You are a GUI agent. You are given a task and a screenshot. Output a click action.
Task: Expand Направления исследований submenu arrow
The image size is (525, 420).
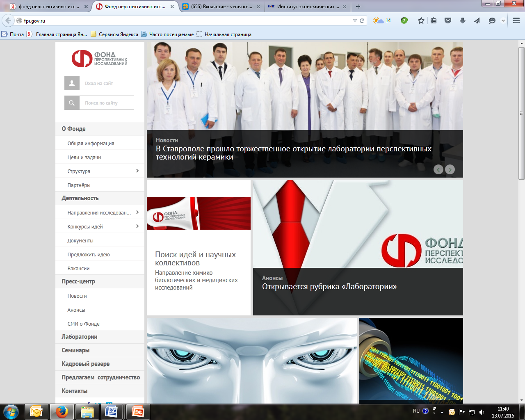point(137,212)
